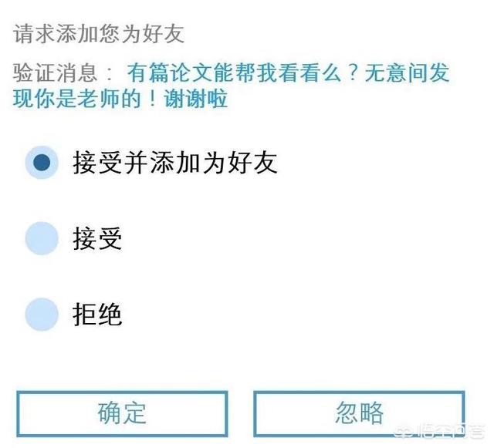The image size is (494, 448).
Task: Click the dark dot in selected radio
Action: [42, 163]
